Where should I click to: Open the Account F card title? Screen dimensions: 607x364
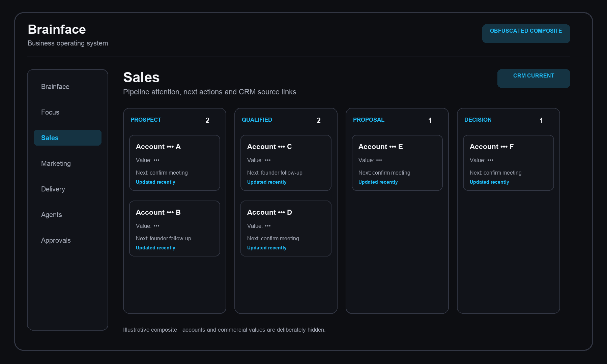(x=492, y=147)
